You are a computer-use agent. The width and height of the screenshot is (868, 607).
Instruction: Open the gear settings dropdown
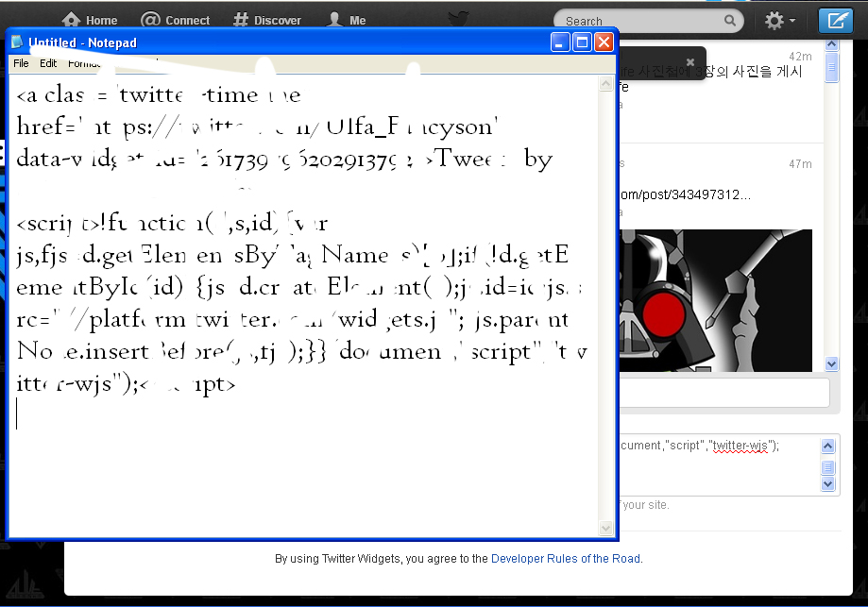click(x=779, y=21)
